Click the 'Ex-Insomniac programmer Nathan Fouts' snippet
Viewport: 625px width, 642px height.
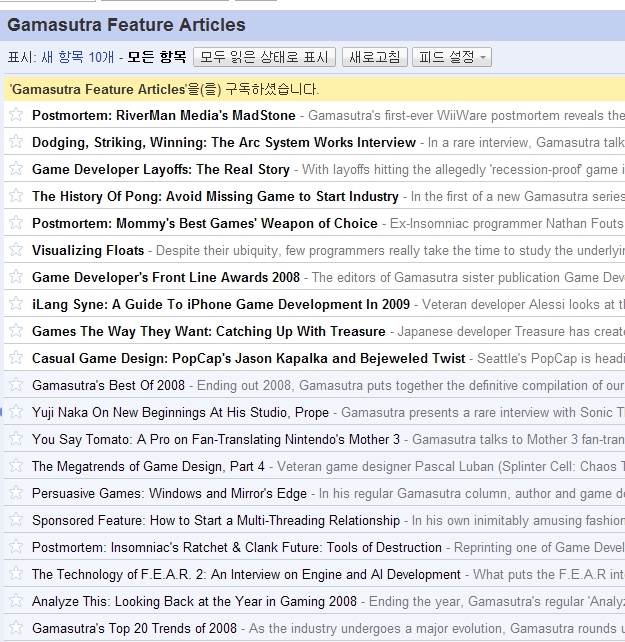[507, 224]
